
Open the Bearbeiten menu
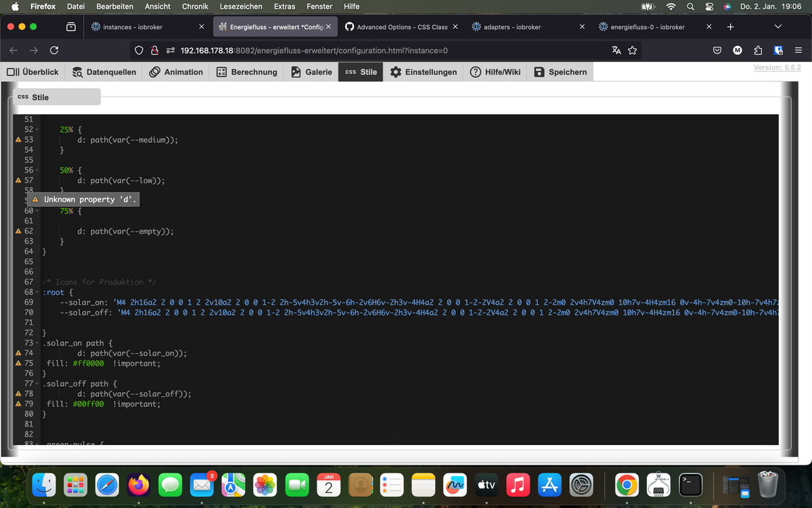click(x=115, y=7)
